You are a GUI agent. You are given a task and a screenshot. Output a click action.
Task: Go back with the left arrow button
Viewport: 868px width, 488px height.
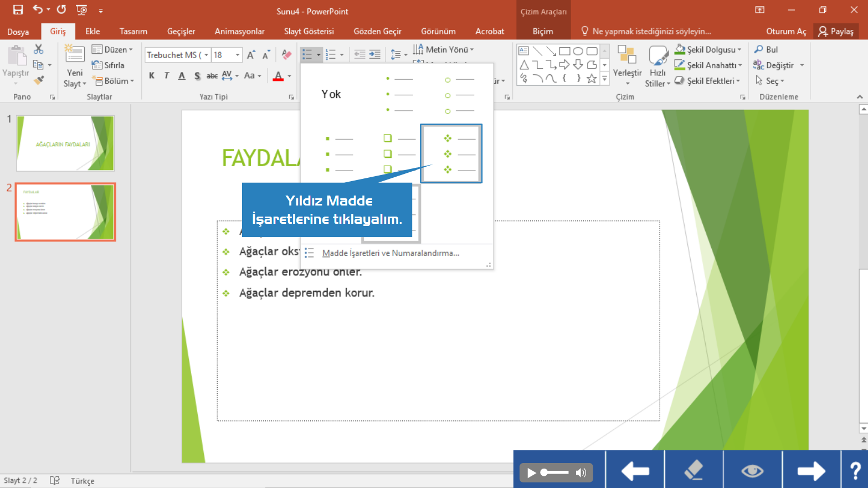(x=635, y=471)
